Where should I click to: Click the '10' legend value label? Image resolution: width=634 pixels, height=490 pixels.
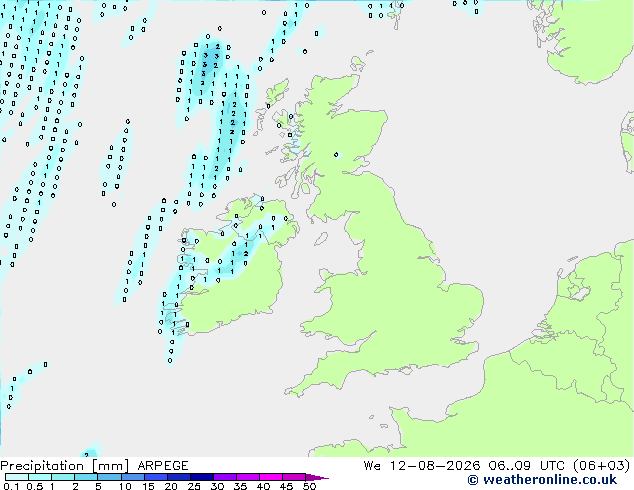point(125,486)
